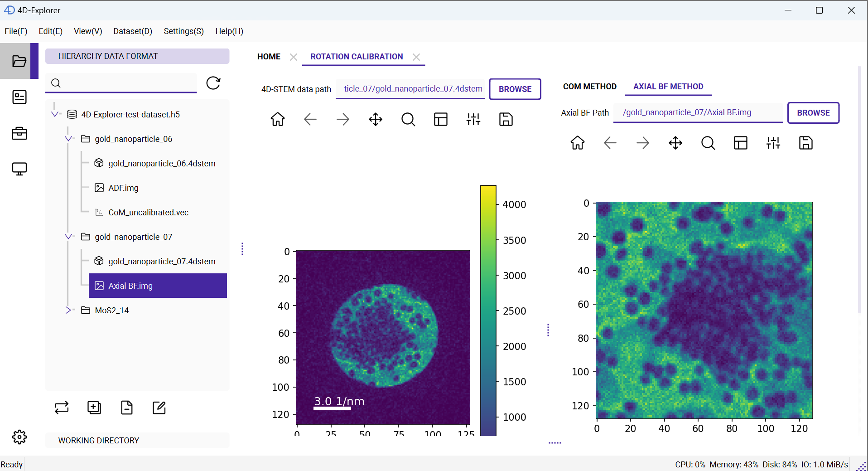Click the pan tool in the left plot toolbar
This screenshot has width=868, height=471.
(x=376, y=119)
